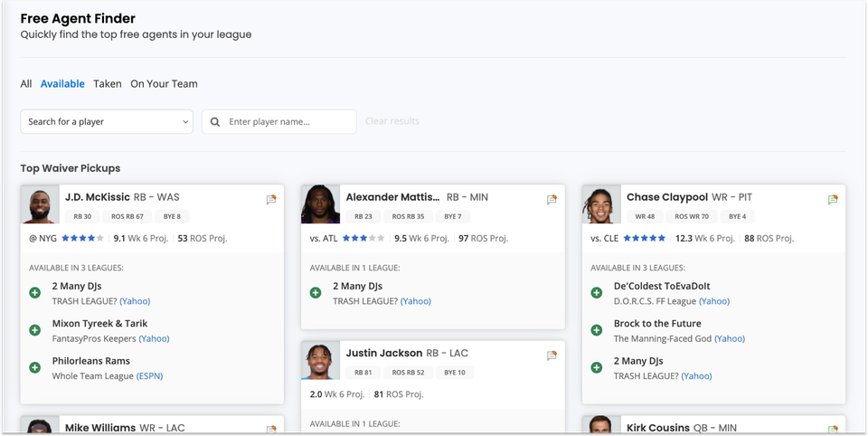Add Mattison to 2 Many DJs team
The height and width of the screenshot is (436, 868).
click(x=316, y=292)
